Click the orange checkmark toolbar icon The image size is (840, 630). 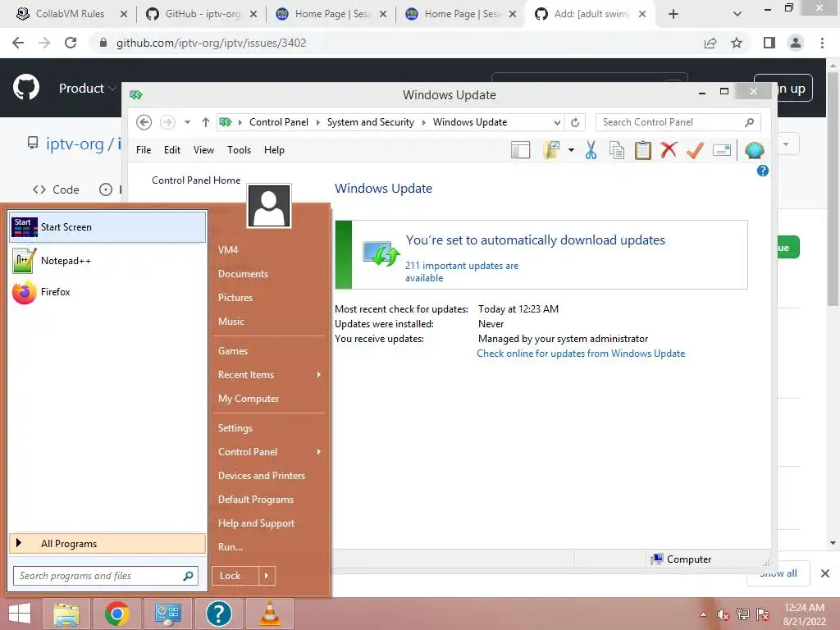click(695, 150)
